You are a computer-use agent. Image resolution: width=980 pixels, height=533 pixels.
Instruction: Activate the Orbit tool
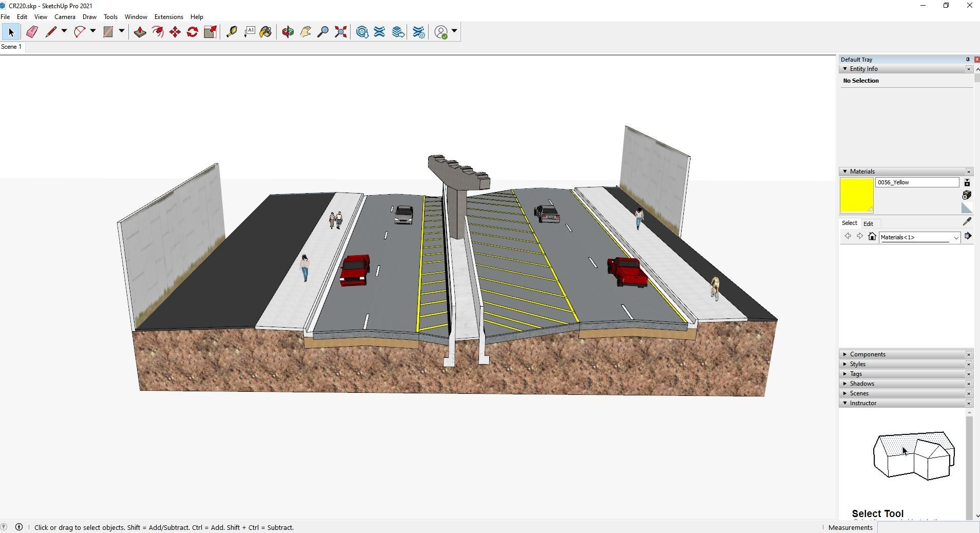point(287,32)
